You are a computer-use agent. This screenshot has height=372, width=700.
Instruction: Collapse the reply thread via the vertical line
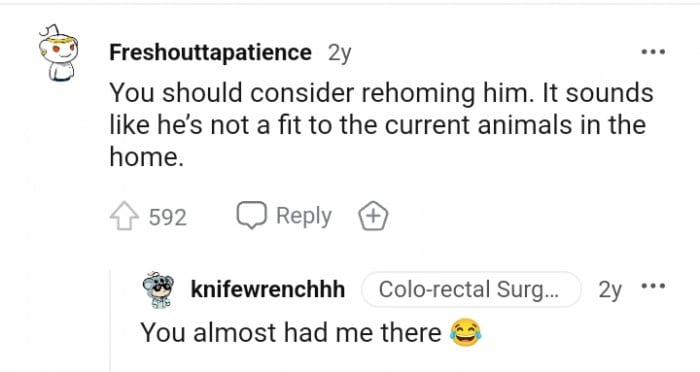(x=110, y=320)
